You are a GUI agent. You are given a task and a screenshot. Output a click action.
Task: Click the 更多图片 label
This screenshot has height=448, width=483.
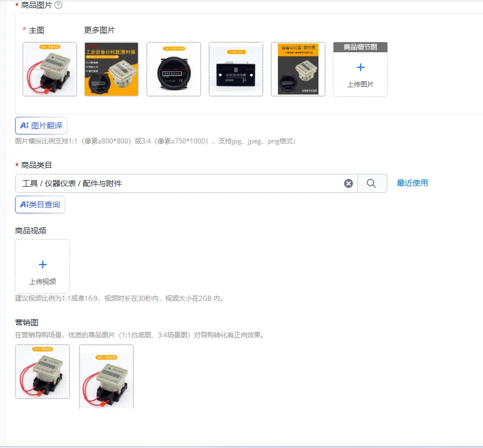(99, 30)
